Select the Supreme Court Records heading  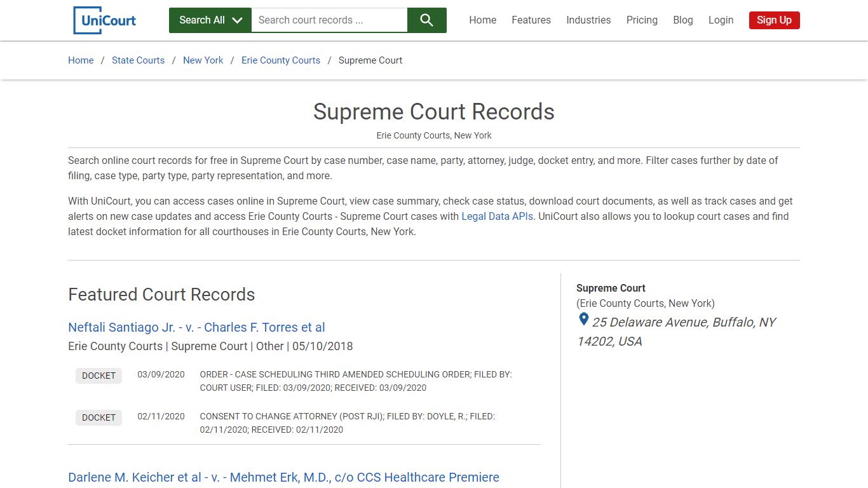click(434, 112)
